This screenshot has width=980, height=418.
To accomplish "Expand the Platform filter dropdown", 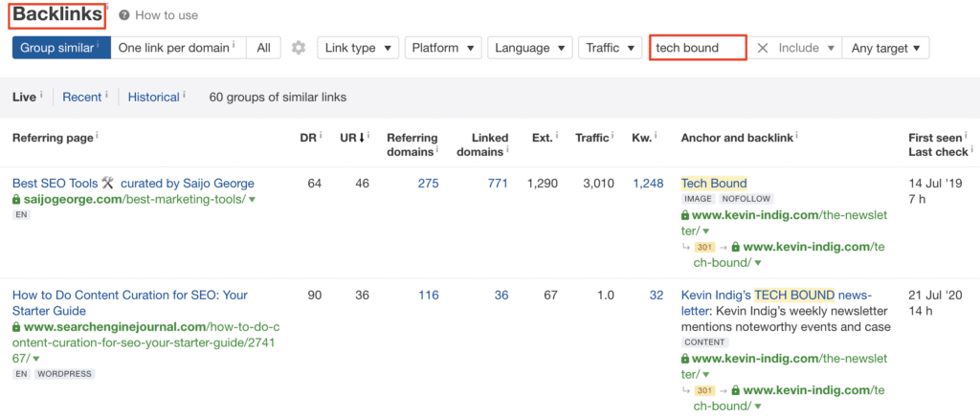I will pos(442,48).
